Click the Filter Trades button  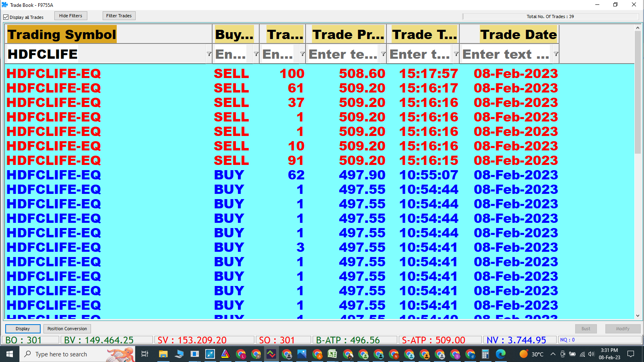pos(119,16)
